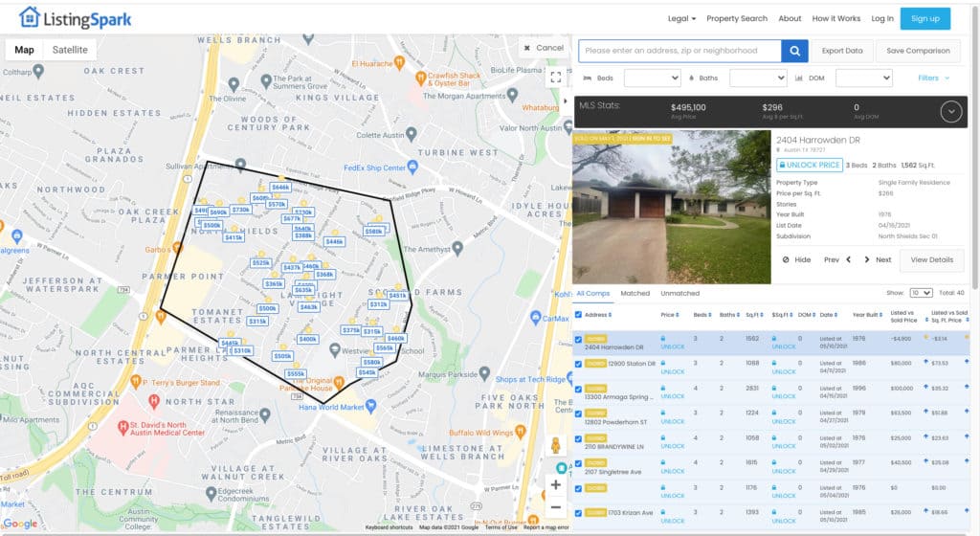
Task: Uncheck the 13300 Armaga Spring row checkbox
Action: 578,390
